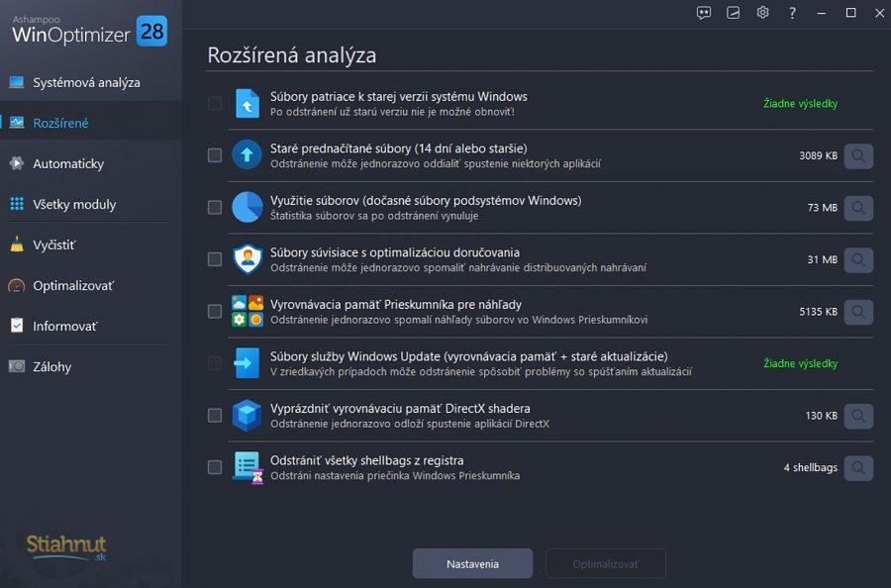Screen dimensions: 891x588
Task: Check the DirectX shadera cache checkbox
Action: pyautogui.click(x=215, y=416)
